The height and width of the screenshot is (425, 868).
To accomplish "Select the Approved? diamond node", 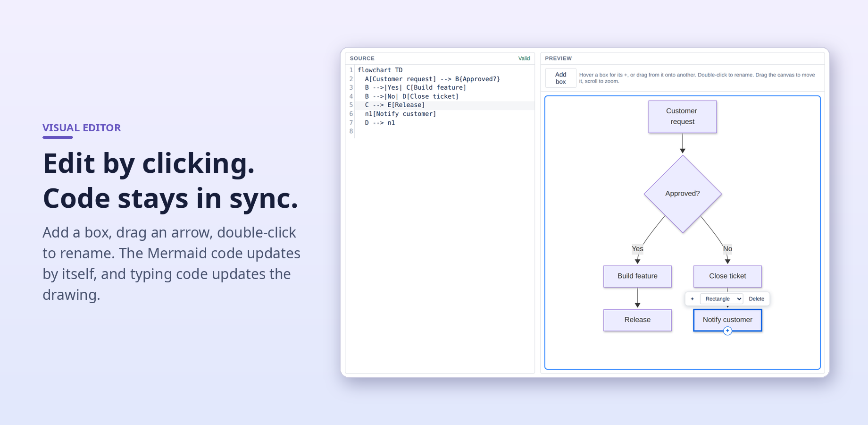I will pos(683,194).
